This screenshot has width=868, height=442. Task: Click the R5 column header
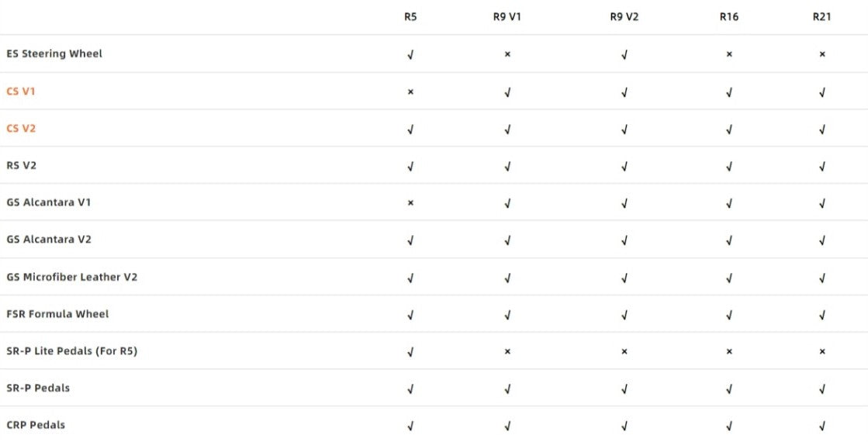(410, 16)
